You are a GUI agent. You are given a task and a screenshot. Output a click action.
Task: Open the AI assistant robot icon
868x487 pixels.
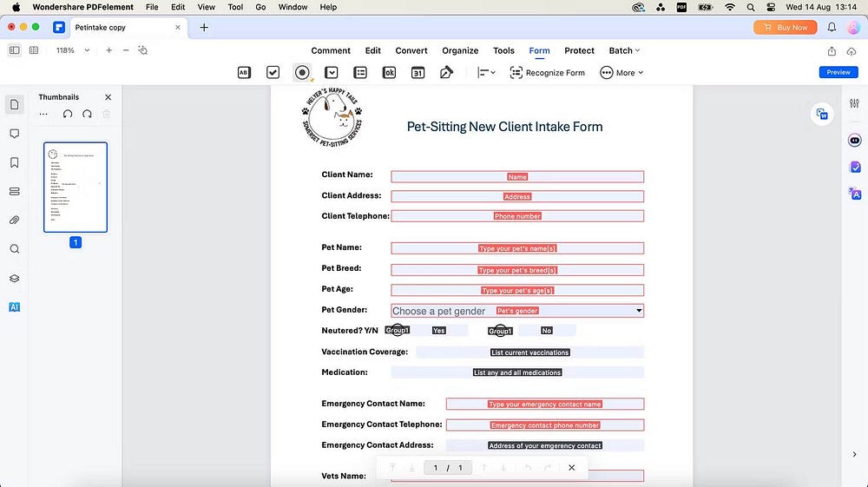point(855,141)
